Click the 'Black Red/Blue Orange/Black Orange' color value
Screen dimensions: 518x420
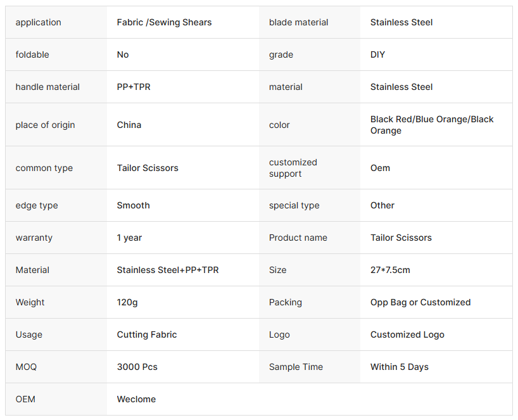click(432, 125)
